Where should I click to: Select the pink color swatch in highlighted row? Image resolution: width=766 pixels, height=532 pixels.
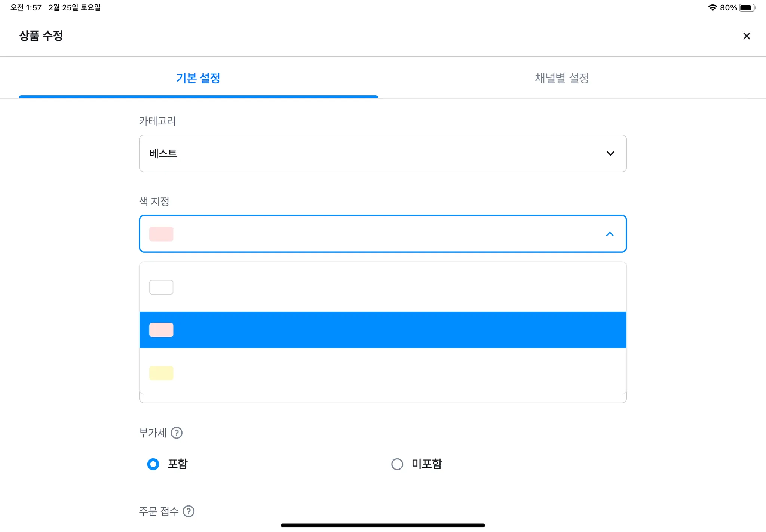(x=161, y=330)
